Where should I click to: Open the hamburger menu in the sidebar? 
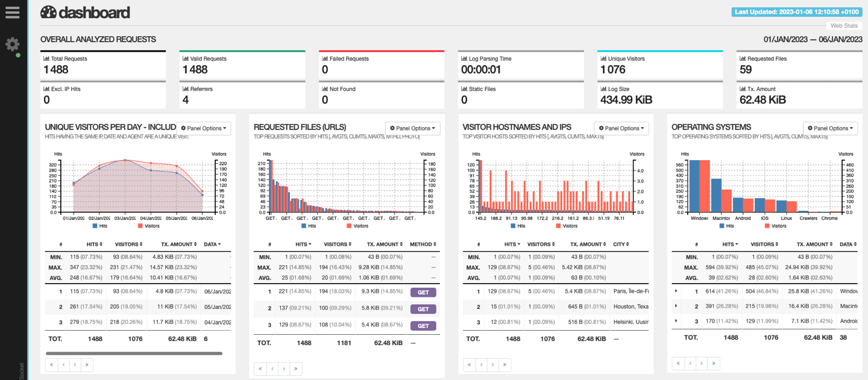[13, 13]
